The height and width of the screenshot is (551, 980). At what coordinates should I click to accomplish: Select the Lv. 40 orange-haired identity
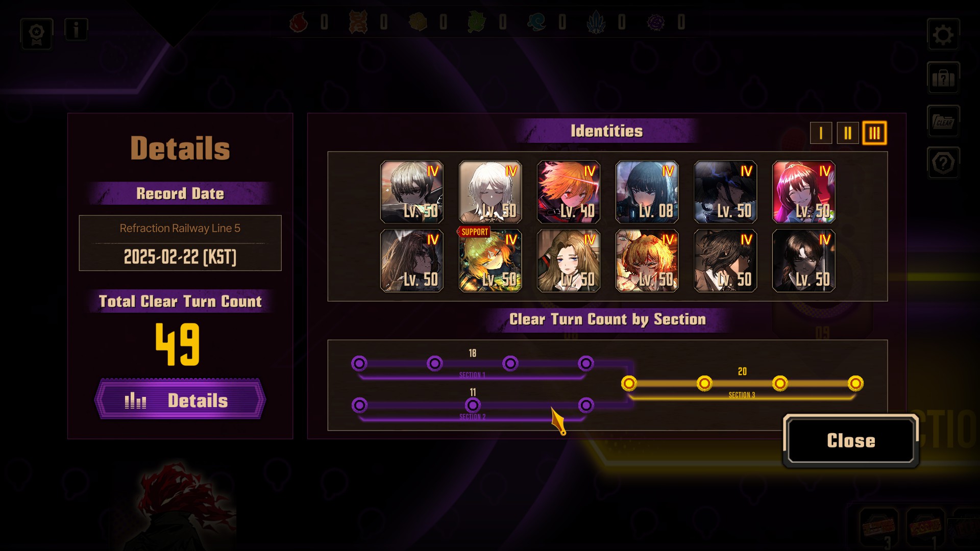569,192
